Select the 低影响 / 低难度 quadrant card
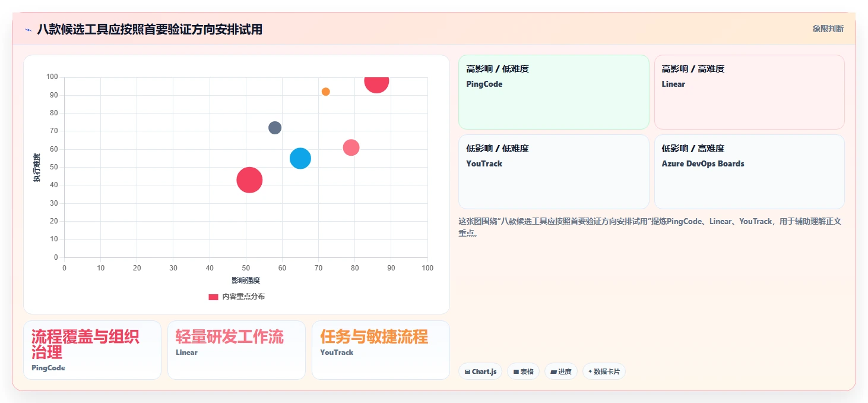 (554, 172)
